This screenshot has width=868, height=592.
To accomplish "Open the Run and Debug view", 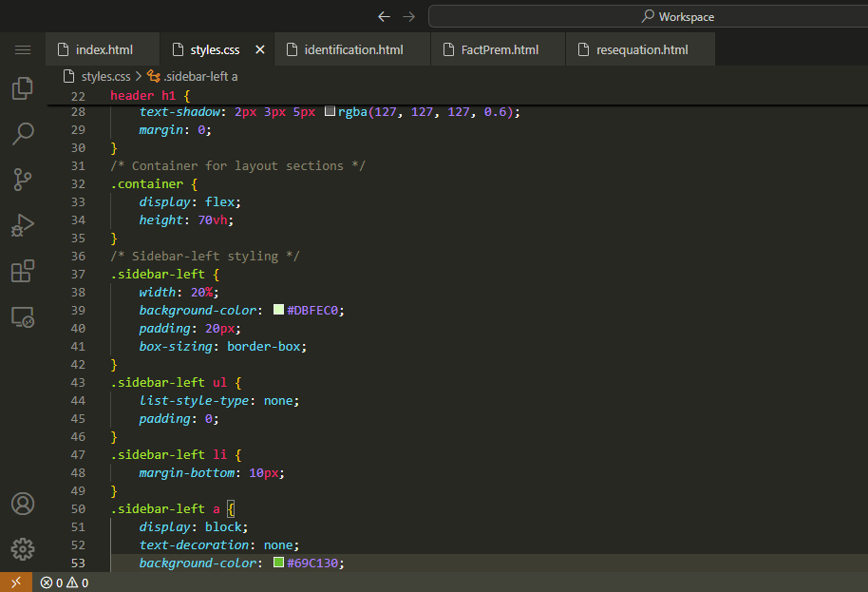I will [23, 225].
